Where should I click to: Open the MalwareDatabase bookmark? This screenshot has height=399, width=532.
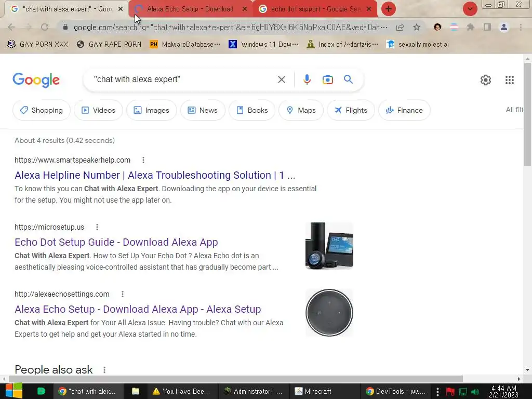pos(185,44)
